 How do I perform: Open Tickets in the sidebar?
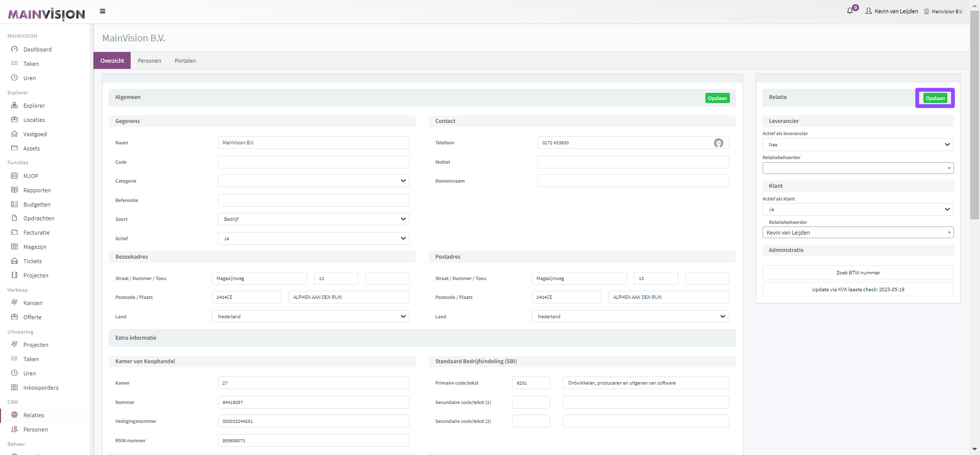[x=32, y=261]
